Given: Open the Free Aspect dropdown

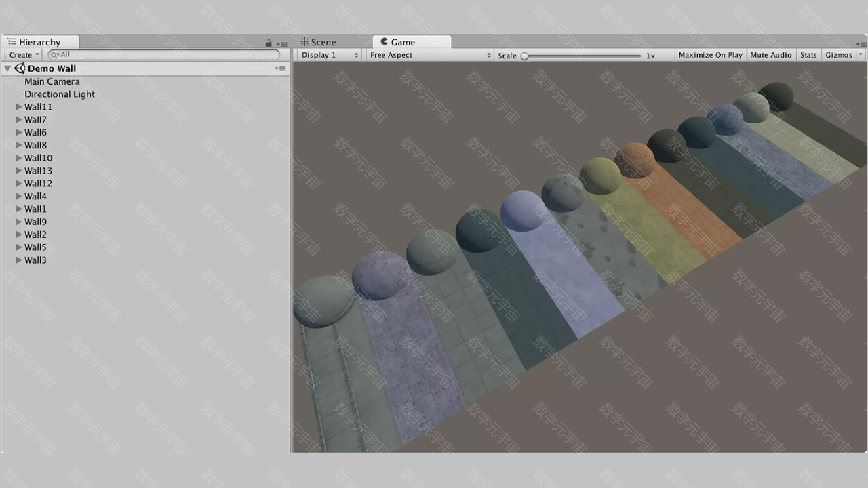Looking at the screenshot, I should 430,55.
